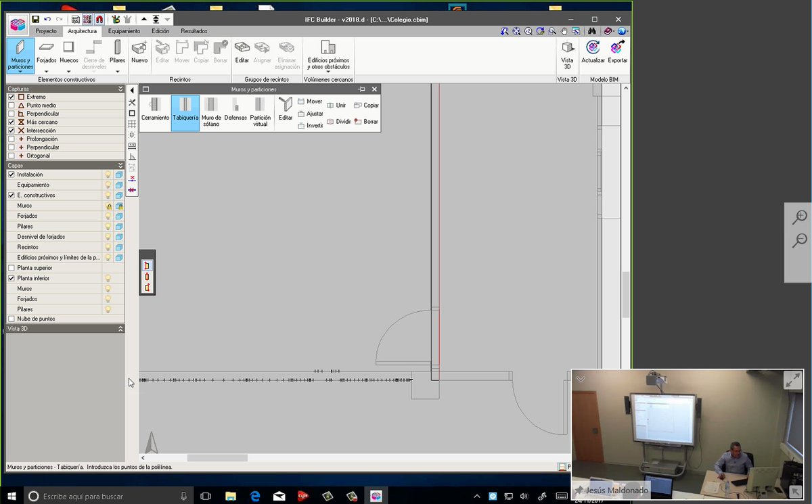Click the Copiar wall button
This screenshot has width=812, height=504.
(x=366, y=106)
